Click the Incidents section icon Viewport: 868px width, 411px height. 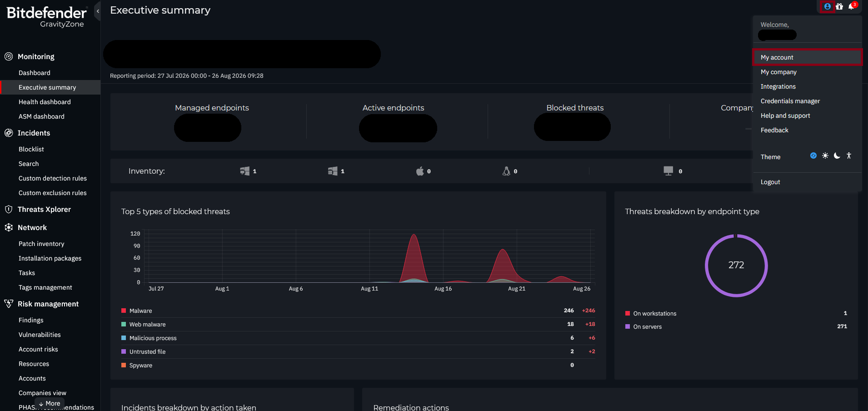coord(9,133)
